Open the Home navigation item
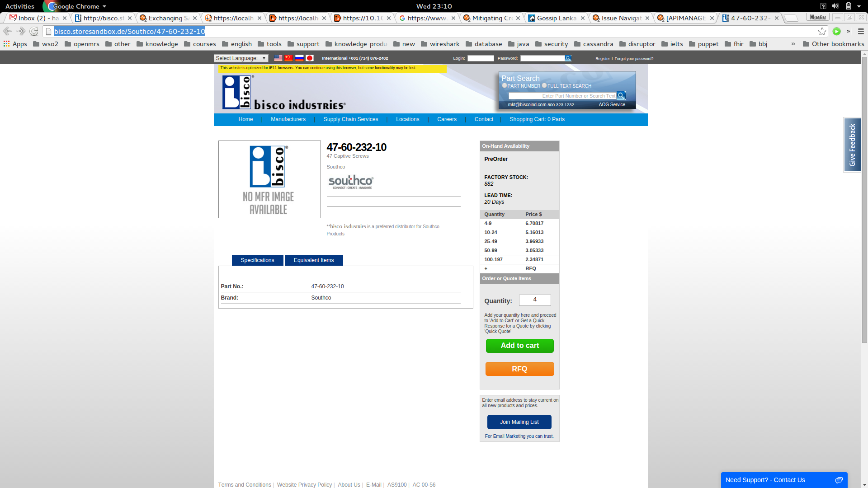 (245, 119)
